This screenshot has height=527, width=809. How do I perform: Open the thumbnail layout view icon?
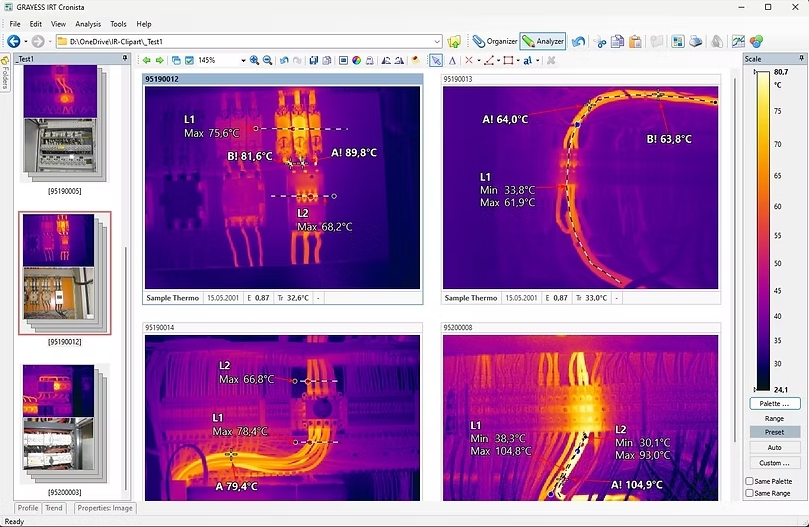[677, 41]
